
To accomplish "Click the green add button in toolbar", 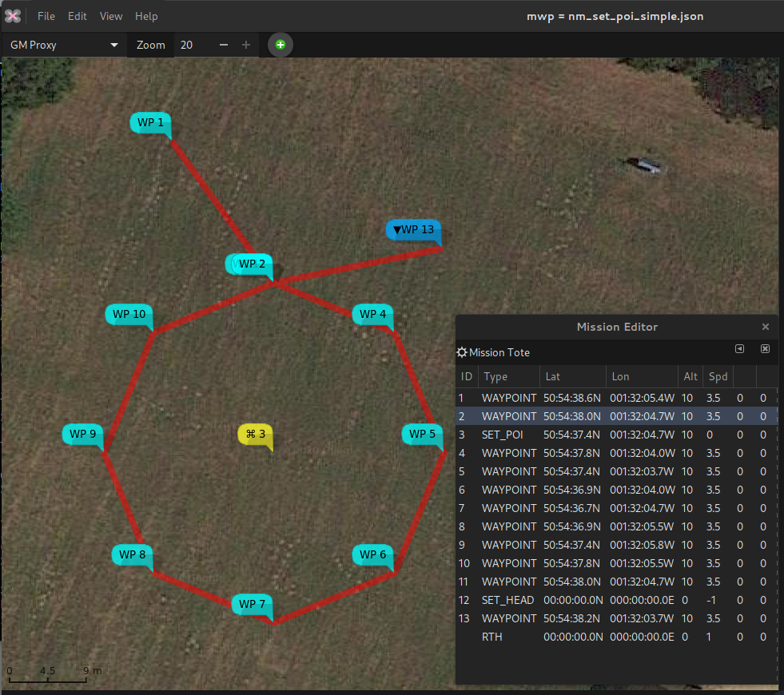I will coord(280,45).
